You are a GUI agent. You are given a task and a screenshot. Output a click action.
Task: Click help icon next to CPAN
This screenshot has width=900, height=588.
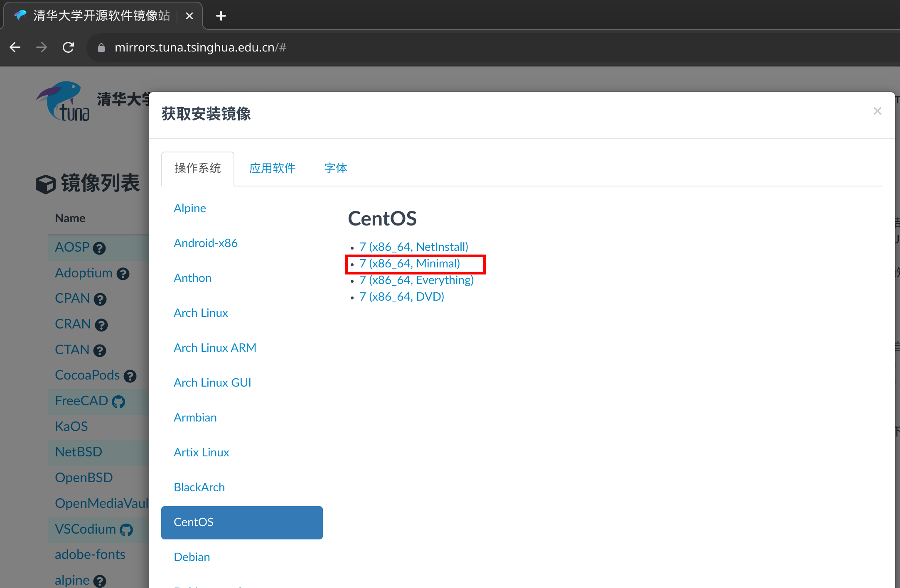coord(100,299)
